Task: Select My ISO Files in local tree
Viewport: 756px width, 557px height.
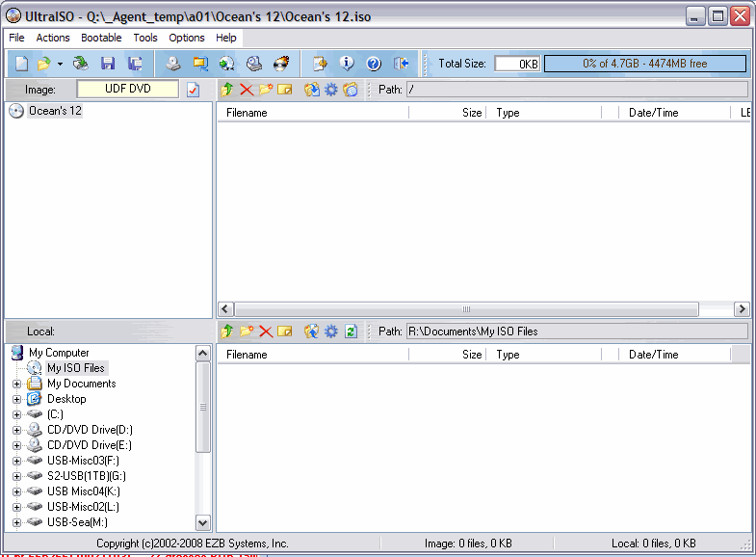Action: 76,368
